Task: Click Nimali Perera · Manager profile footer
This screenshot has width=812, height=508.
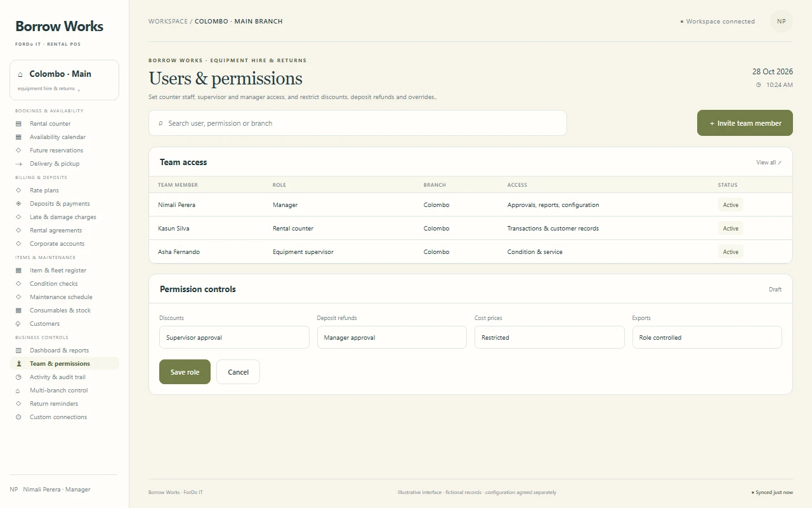Action: pyautogui.click(x=50, y=490)
